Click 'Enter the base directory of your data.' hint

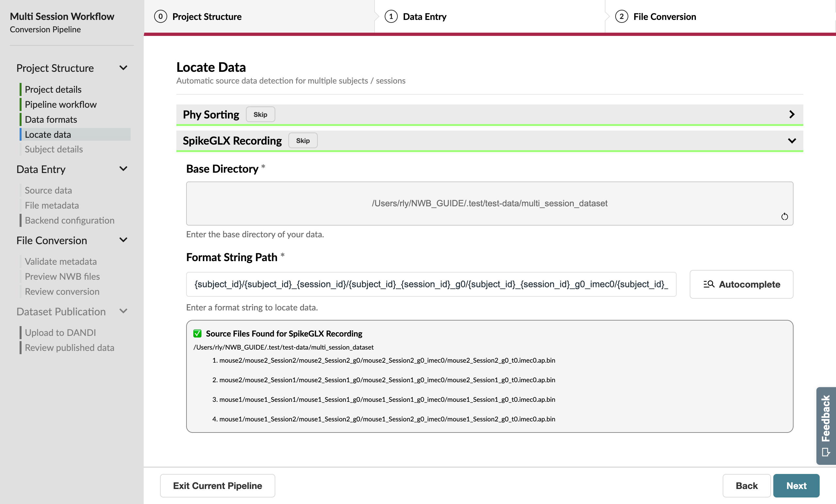pyautogui.click(x=255, y=234)
